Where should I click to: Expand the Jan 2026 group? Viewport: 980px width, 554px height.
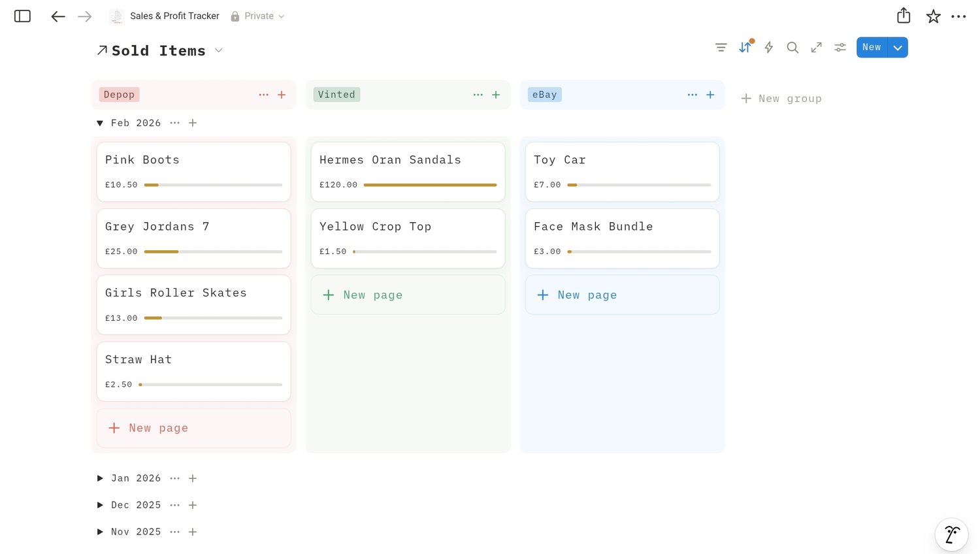pos(100,478)
